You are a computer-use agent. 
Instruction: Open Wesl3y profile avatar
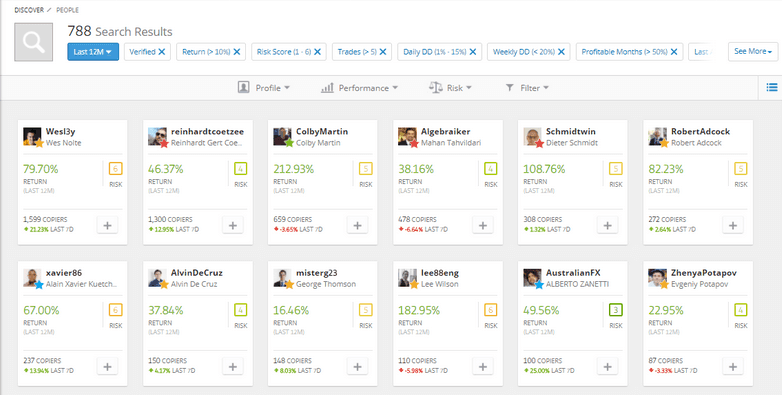(x=32, y=137)
